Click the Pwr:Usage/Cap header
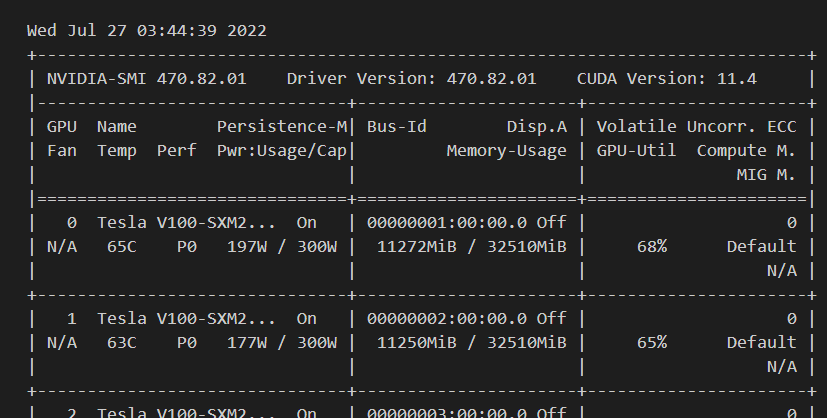 point(282,151)
